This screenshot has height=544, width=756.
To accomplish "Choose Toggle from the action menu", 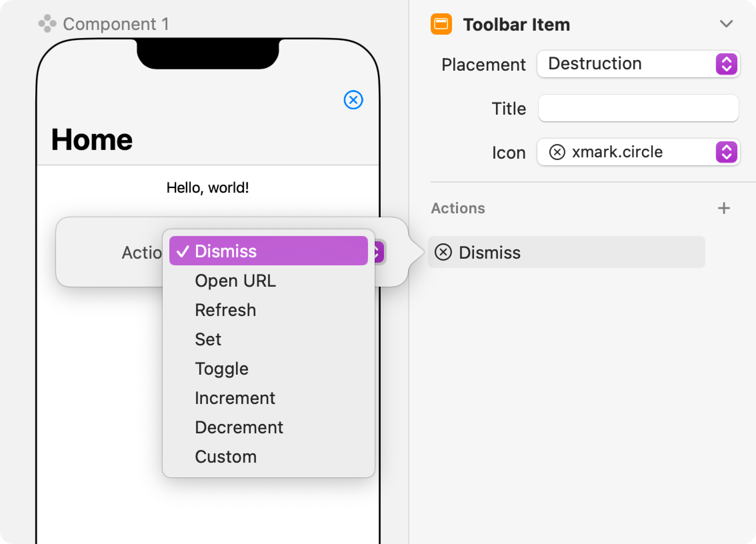I will click(x=269, y=368).
